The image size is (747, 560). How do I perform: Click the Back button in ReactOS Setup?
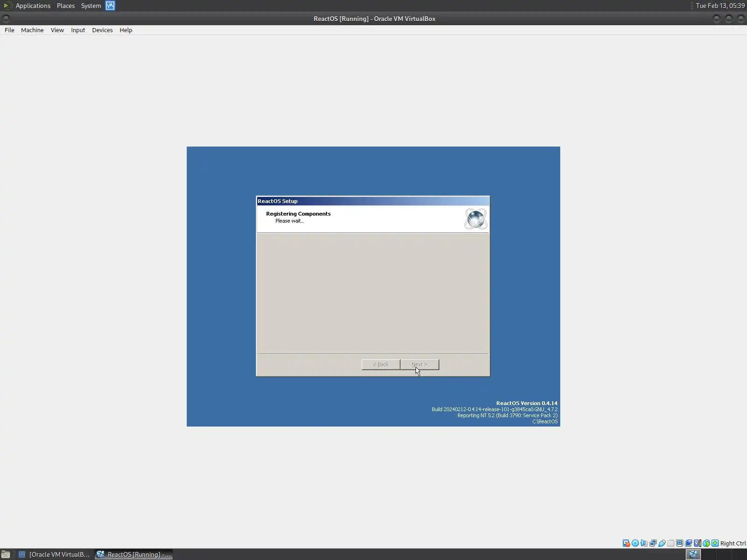click(x=381, y=364)
